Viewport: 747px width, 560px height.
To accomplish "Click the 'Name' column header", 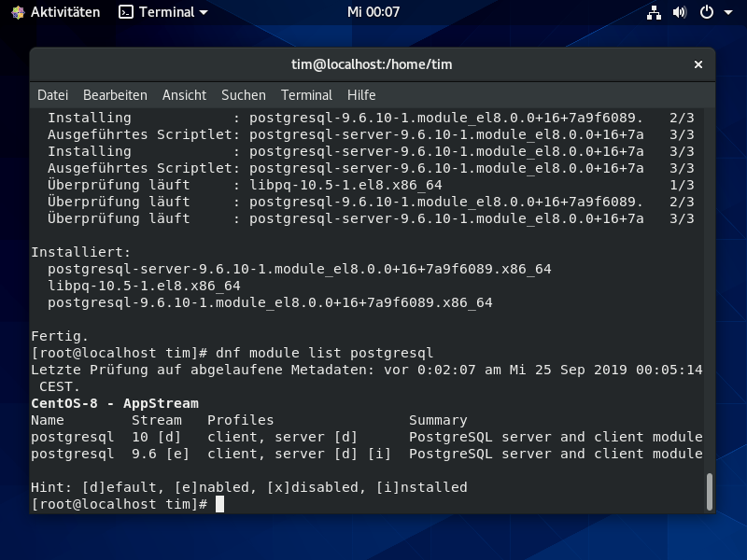I will tap(48, 420).
